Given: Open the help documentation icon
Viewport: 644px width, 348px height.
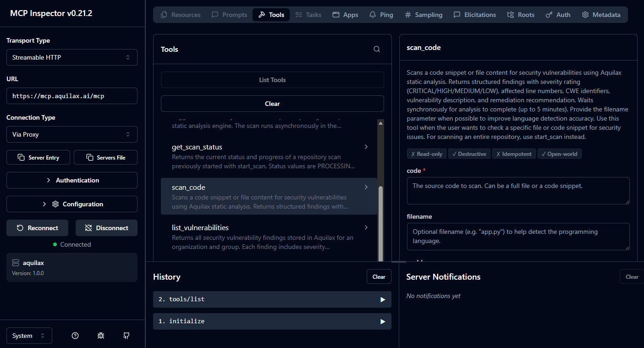Looking at the screenshot, I should tap(75, 336).
